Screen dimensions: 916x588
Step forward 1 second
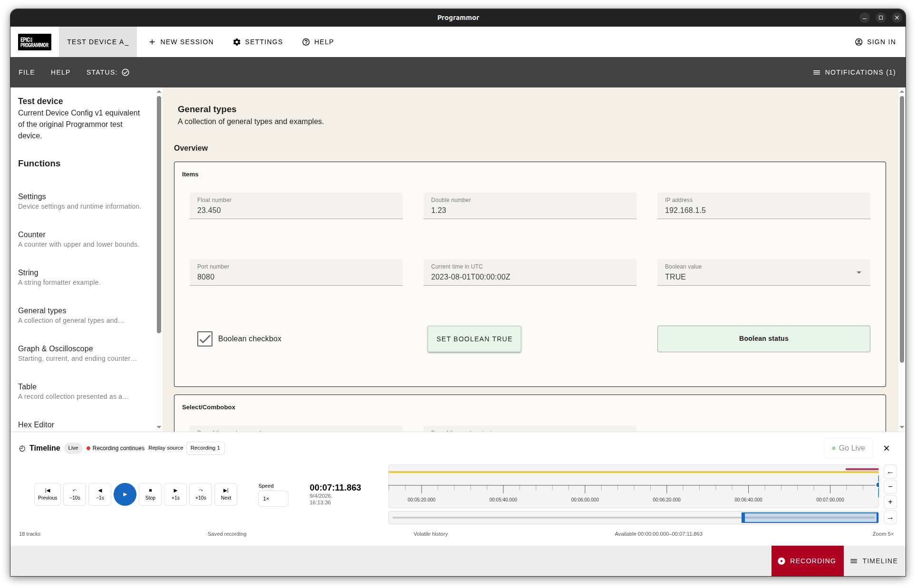(175, 494)
